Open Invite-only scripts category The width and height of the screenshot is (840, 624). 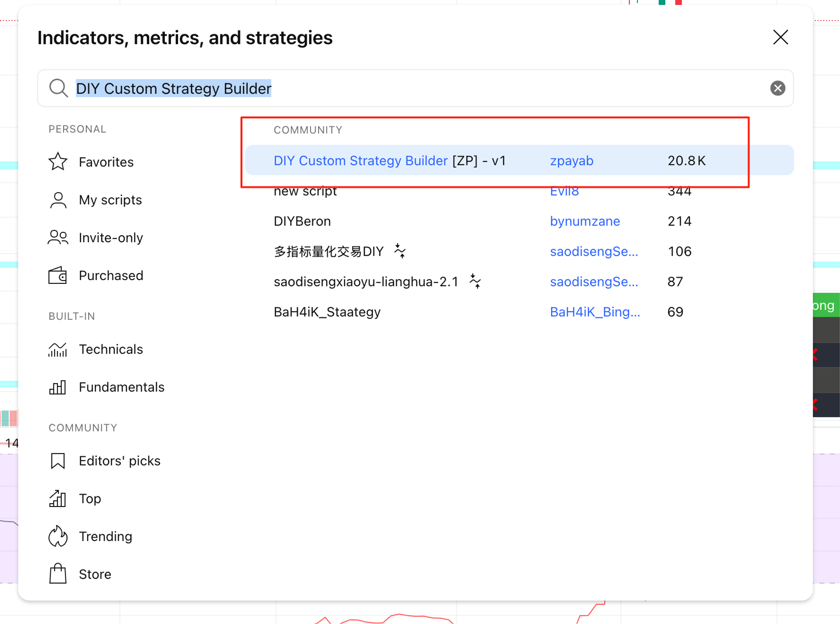click(111, 238)
